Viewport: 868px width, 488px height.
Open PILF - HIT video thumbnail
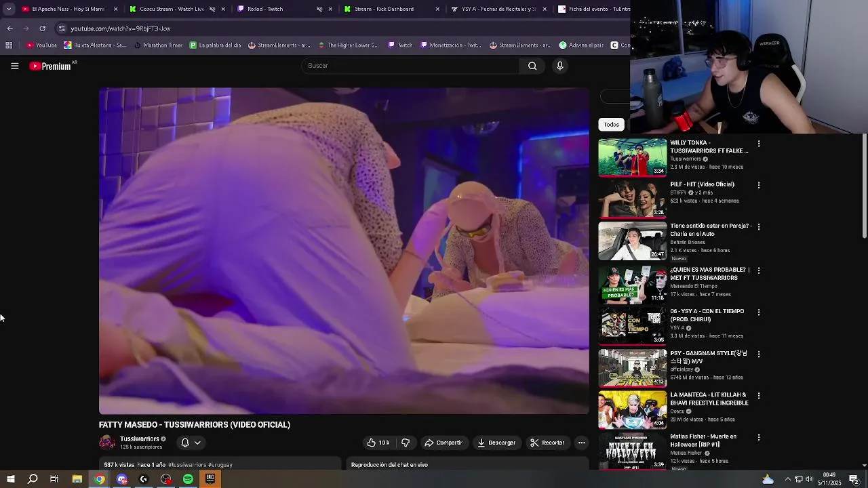click(x=633, y=199)
